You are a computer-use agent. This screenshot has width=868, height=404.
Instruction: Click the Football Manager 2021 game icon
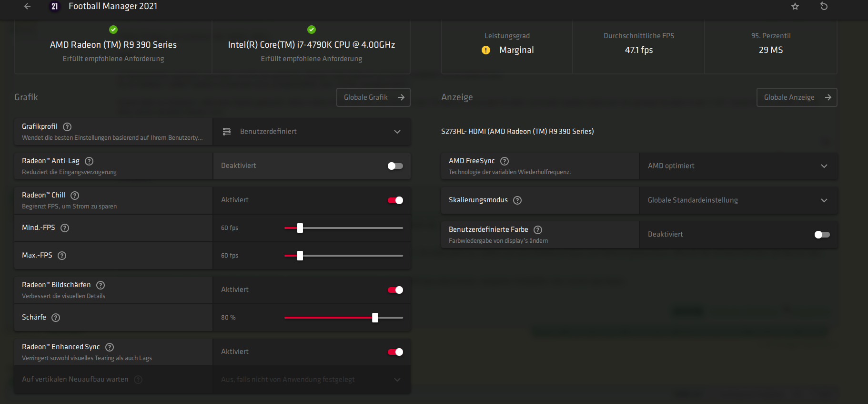tap(55, 6)
